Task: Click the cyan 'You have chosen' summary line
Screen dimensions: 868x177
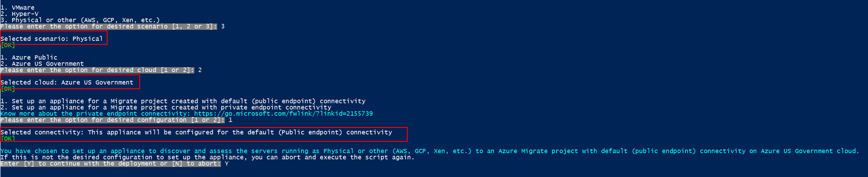Action: (x=429, y=151)
